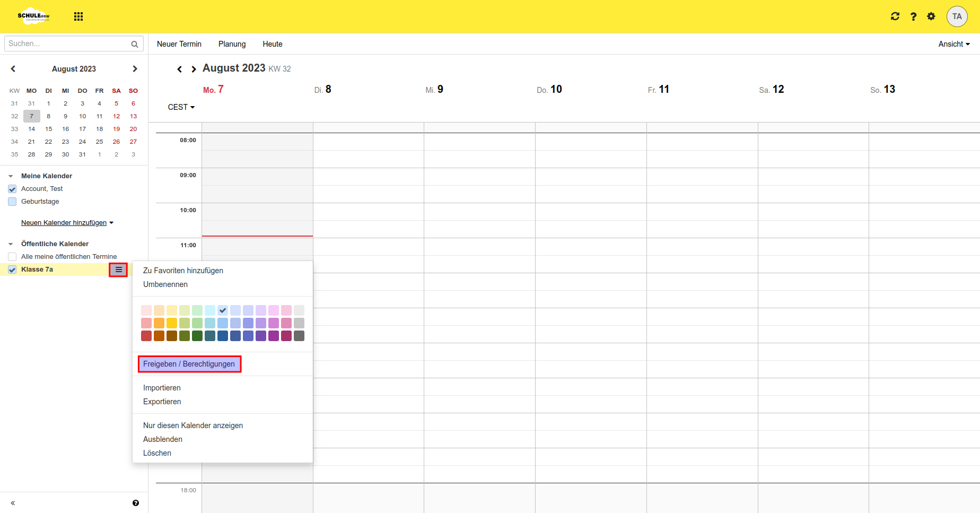Image resolution: width=980 pixels, height=513 pixels.
Task: Click Neuer Termin button
Action: pyautogui.click(x=179, y=44)
